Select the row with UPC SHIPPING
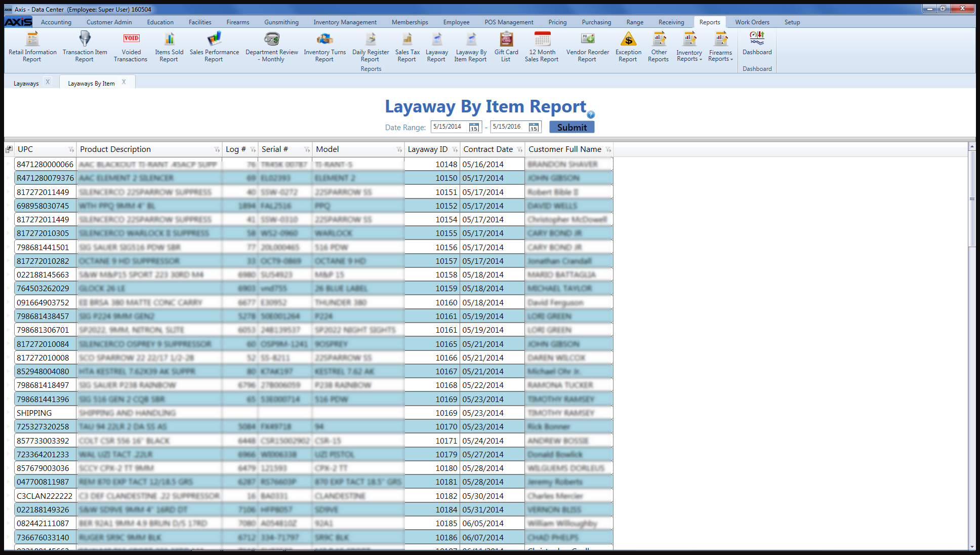Screen dimensions: 980x555 click(313, 413)
